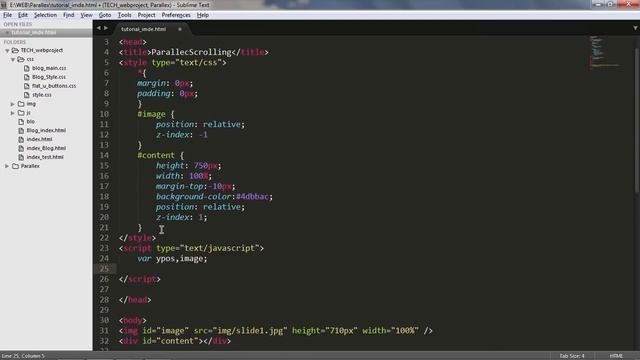Open the Find menu
This screenshot has width=640, height=360.
[x=69, y=15]
